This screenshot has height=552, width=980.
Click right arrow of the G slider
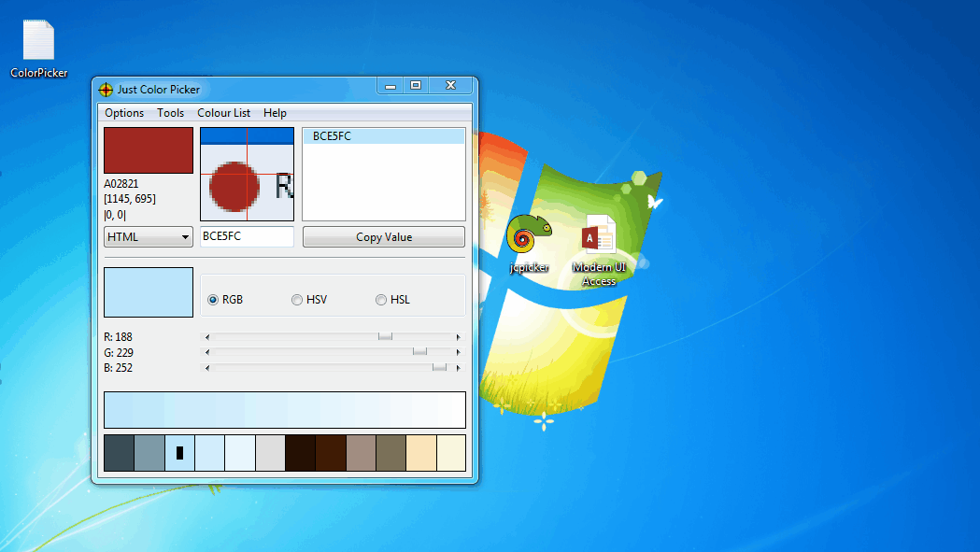coord(458,353)
